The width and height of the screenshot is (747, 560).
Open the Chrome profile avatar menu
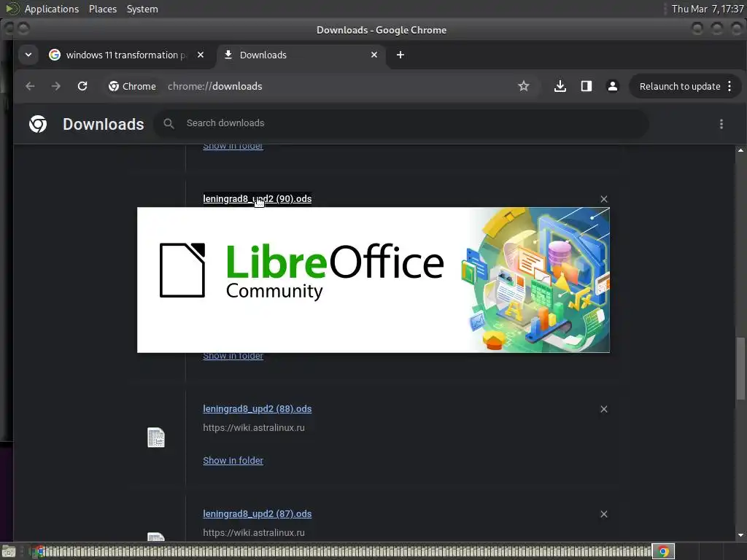[613, 86]
